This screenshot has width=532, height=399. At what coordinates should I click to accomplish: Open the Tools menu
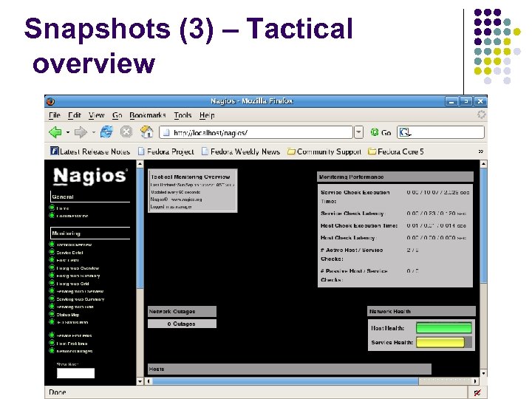[183, 115]
